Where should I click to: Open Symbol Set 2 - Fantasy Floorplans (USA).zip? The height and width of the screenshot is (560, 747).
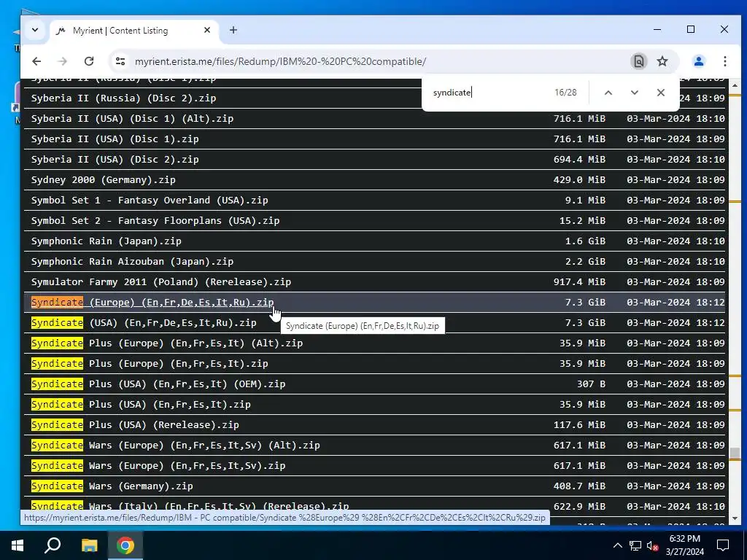155,221
